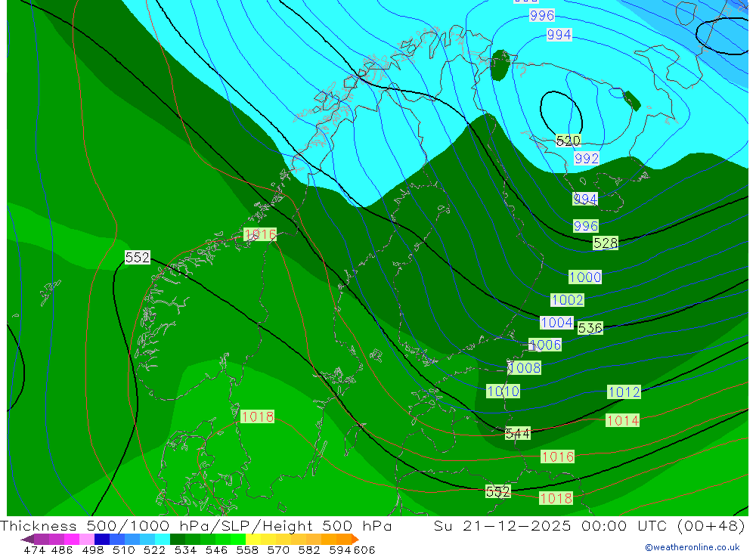Image resolution: width=756 pixels, height=554 pixels.
Task: Click the 474 legend scale value
Action: 34,549
